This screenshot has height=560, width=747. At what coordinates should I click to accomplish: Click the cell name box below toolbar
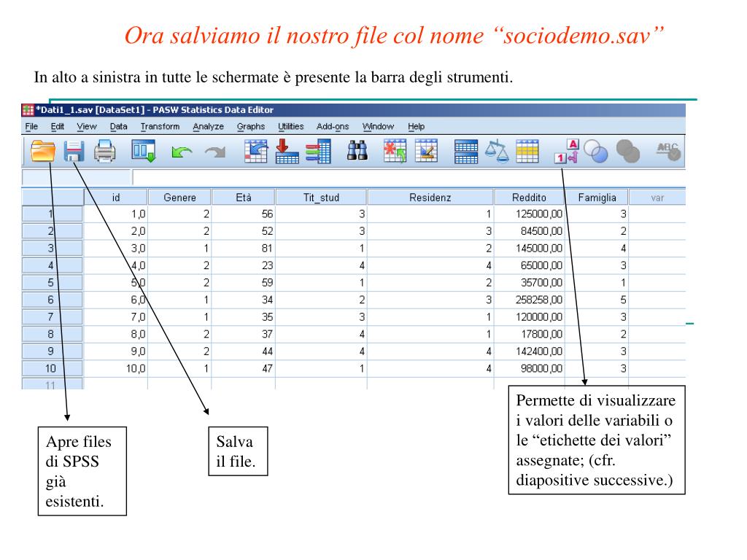coord(77,178)
